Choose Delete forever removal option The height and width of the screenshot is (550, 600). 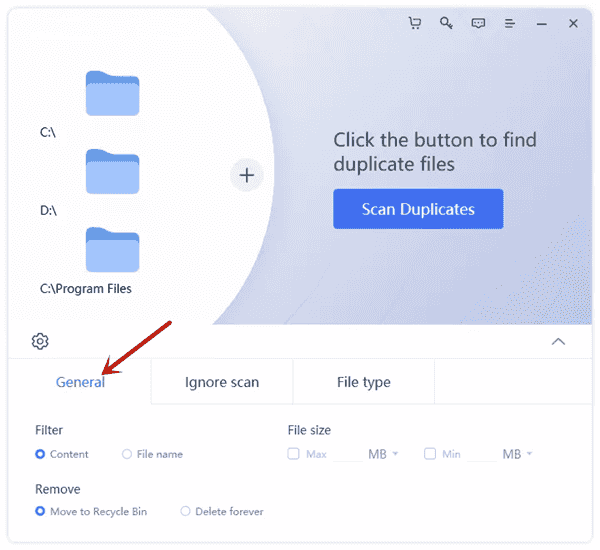click(186, 511)
